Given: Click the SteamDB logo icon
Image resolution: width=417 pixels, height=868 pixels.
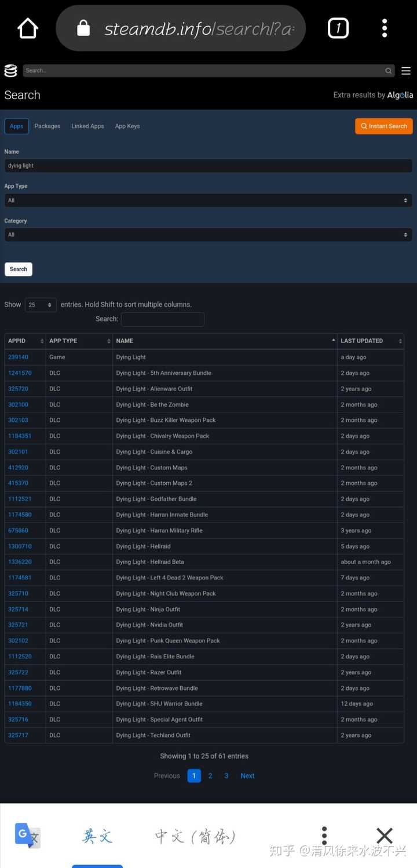Looking at the screenshot, I should tap(10, 71).
